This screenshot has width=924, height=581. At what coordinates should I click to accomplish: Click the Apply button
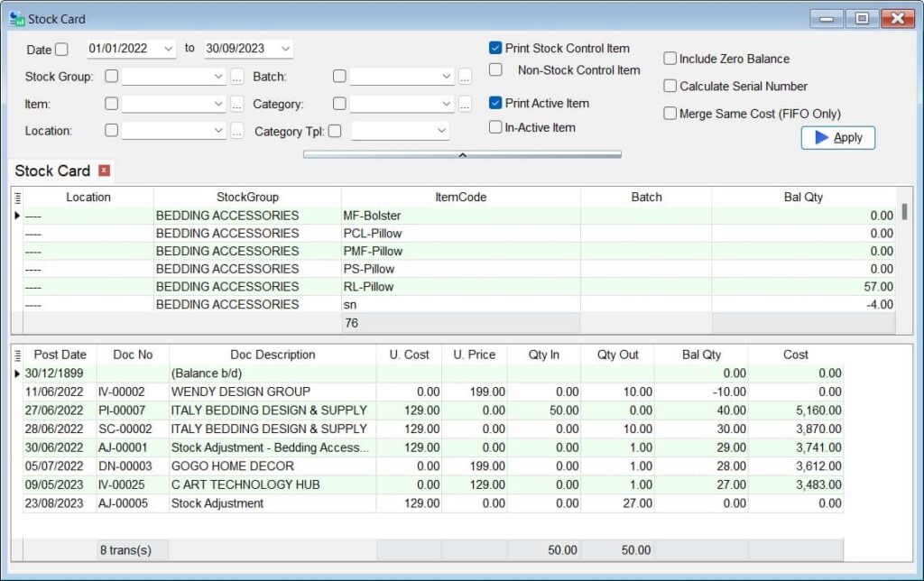pos(837,137)
